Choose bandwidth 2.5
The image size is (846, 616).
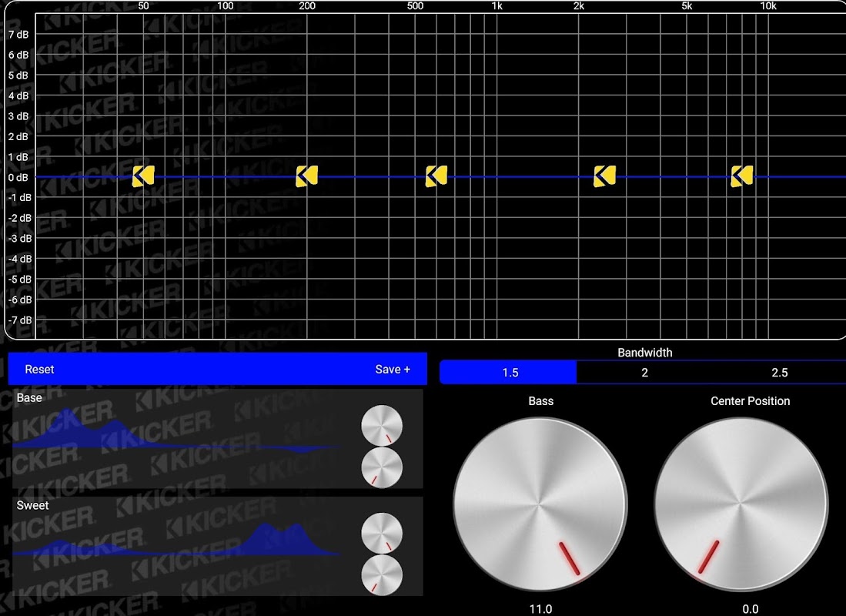(779, 373)
